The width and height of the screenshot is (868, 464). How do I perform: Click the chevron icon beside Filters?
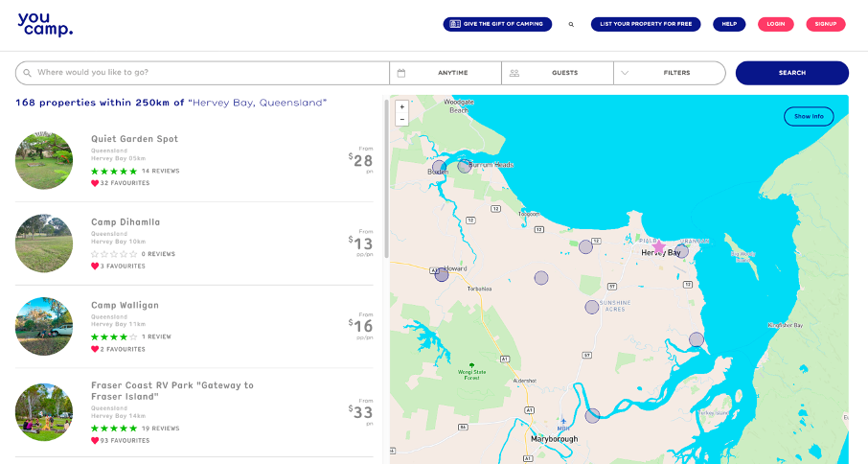(x=625, y=73)
